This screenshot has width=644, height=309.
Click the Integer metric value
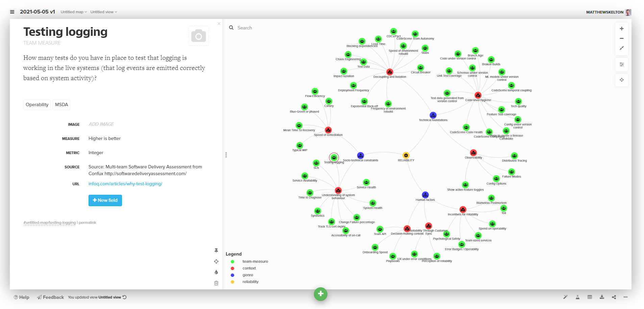click(96, 152)
